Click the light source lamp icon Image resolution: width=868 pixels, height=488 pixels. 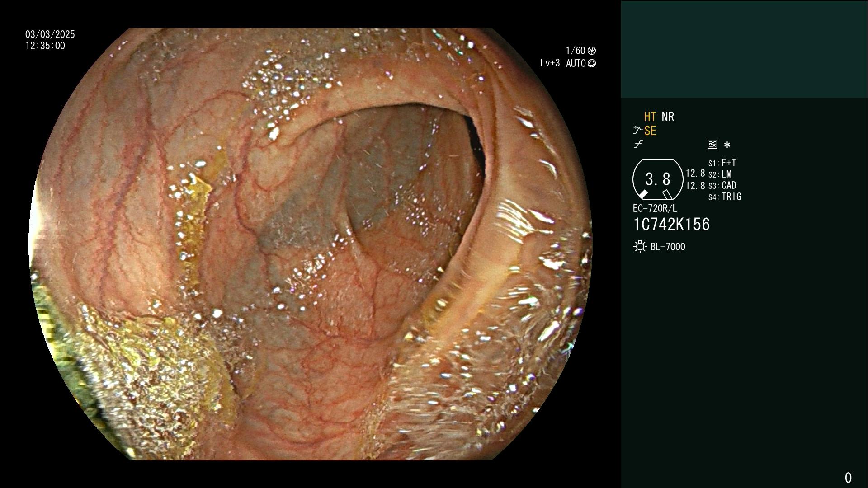(640, 247)
